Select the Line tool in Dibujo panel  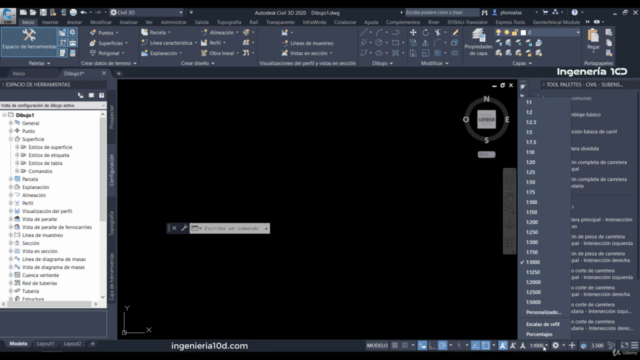(364, 32)
